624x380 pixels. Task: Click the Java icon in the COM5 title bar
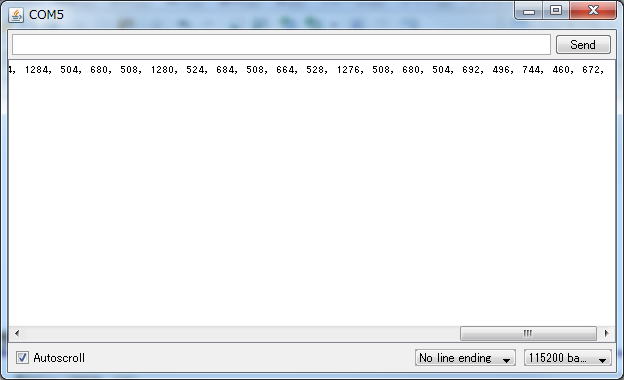pyautogui.click(x=16, y=15)
